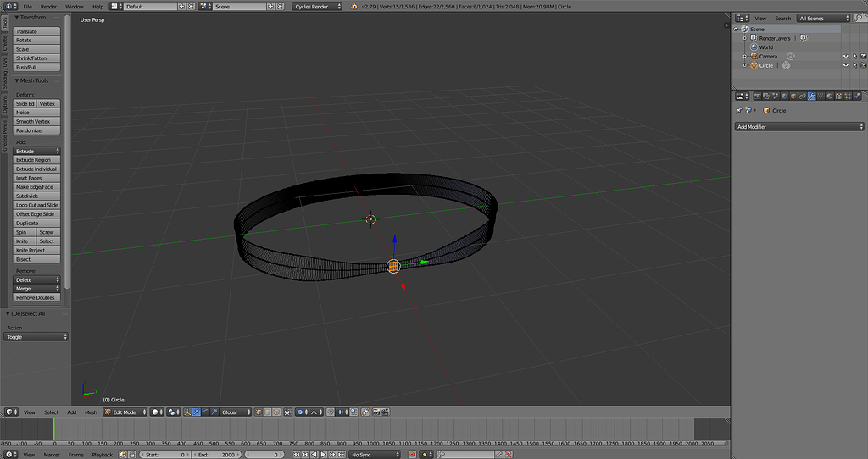Open the Physics properties tab icon

857,97
